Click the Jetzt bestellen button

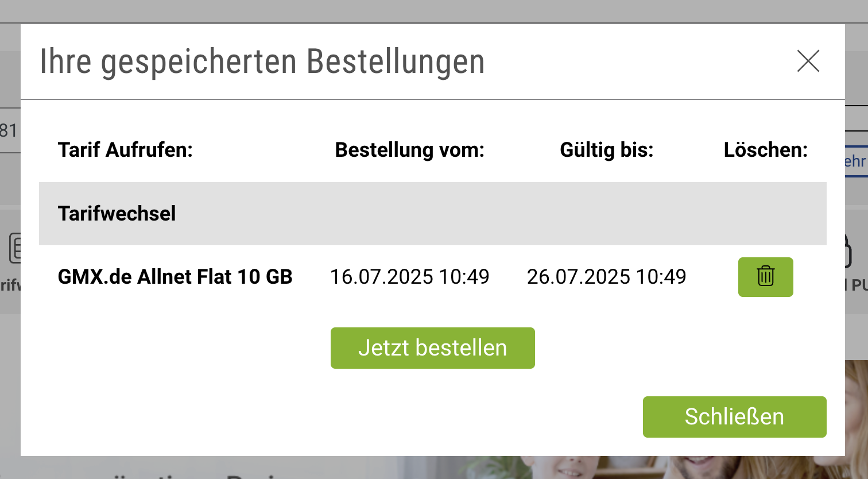pyautogui.click(x=433, y=348)
